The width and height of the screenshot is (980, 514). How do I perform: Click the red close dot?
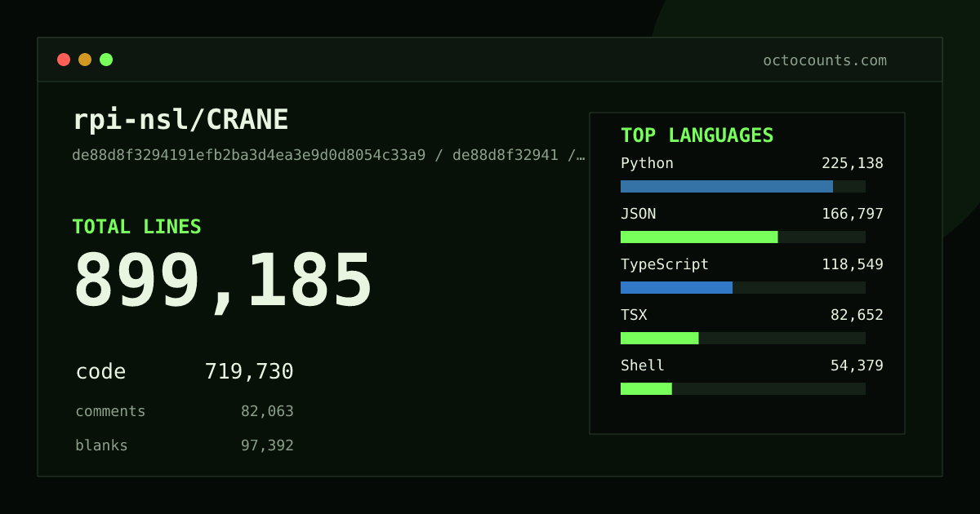(x=64, y=60)
